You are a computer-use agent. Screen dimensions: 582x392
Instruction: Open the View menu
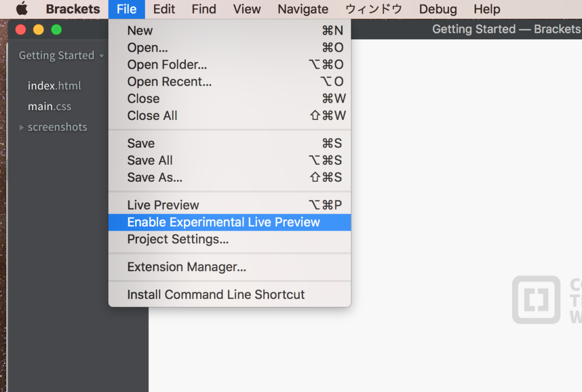tap(247, 9)
